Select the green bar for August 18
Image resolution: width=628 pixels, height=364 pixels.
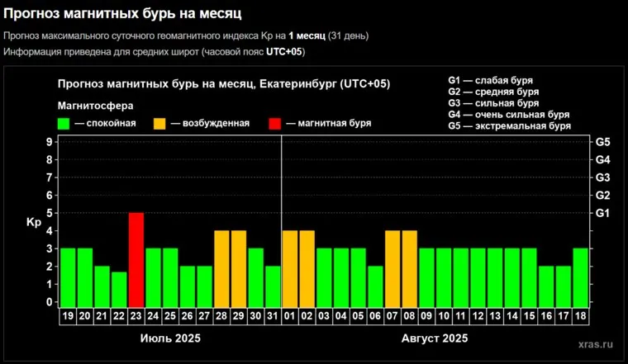point(581,277)
